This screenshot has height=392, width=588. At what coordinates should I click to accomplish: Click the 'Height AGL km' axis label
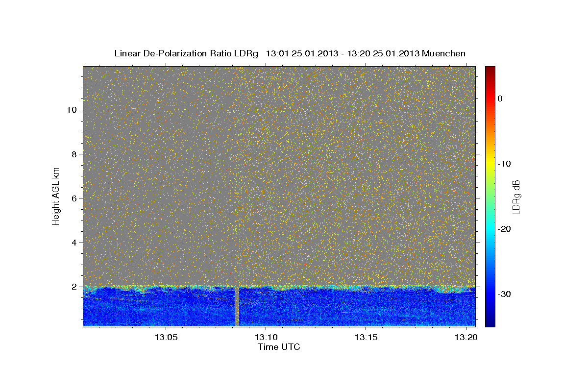[x=56, y=196]
